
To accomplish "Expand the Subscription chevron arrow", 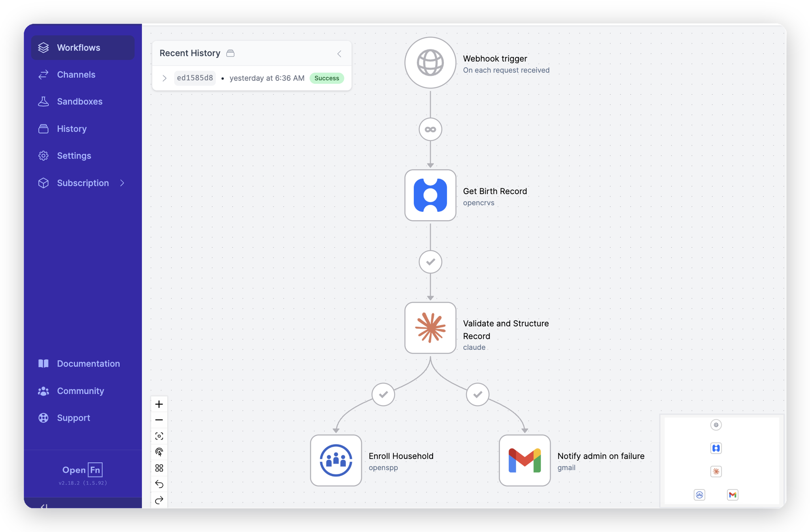I will [x=122, y=183].
